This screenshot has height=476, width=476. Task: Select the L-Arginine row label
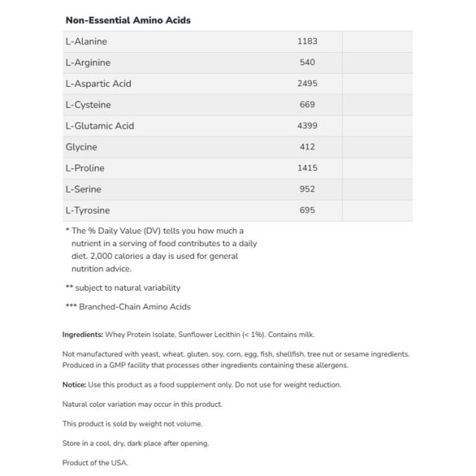[88, 62]
